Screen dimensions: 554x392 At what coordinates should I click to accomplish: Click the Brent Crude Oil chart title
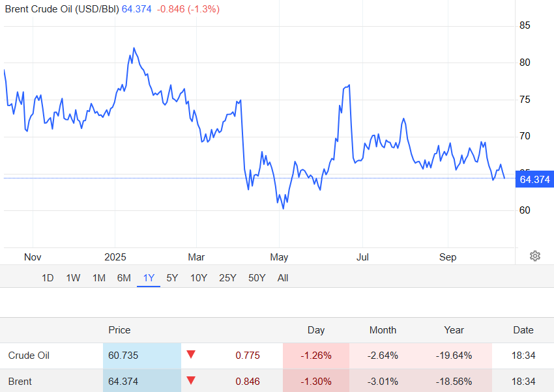coord(62,9)
